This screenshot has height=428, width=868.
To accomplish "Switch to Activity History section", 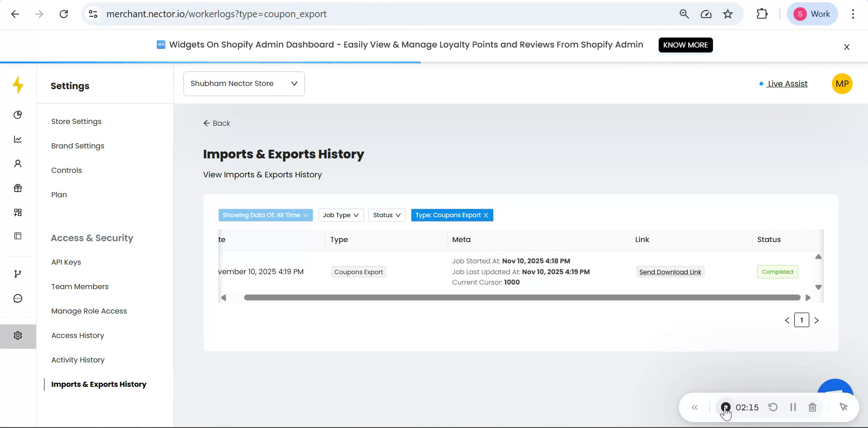I will 78,360.
